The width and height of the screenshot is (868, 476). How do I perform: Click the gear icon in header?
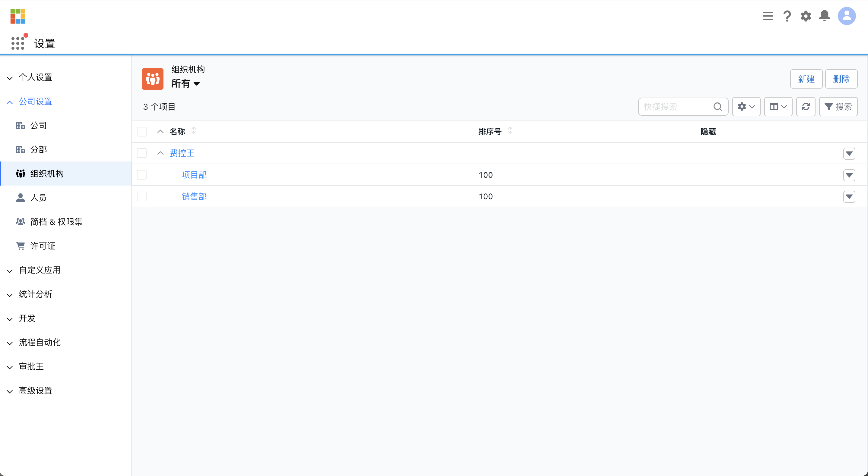pyautogui.click(x=805, y=16)
